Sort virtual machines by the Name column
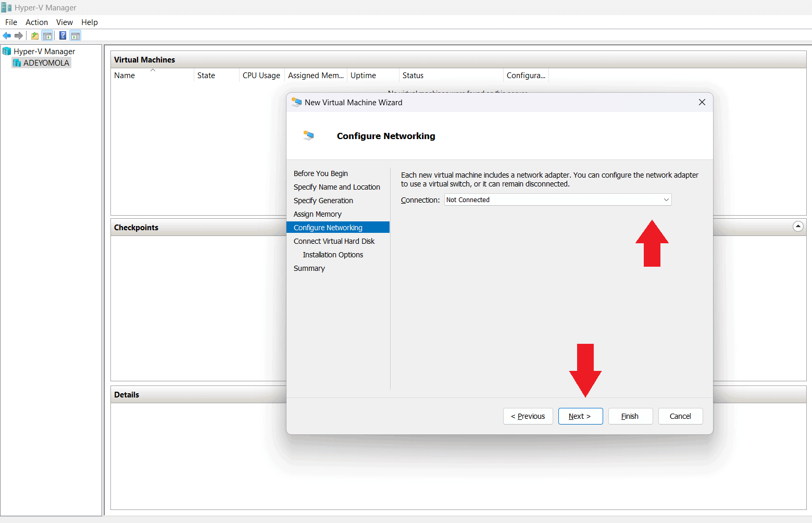Image resolution: width=812 pixels, height=523 pixels. pyautogui.click(x=152, y=76)
